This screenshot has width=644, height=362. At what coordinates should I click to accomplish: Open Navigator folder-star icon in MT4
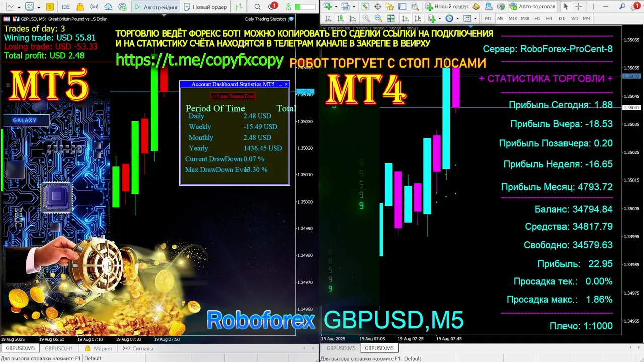click(x=390, y=7)
